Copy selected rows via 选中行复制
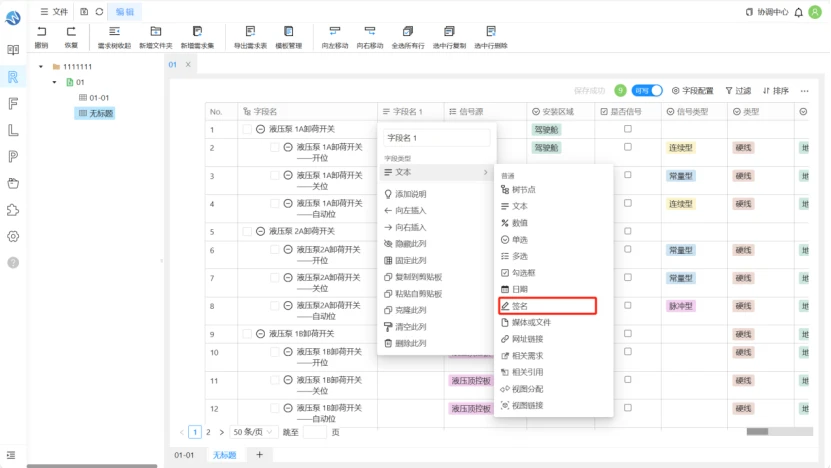Viewport: 831px width, 468px height. (449, 37)
